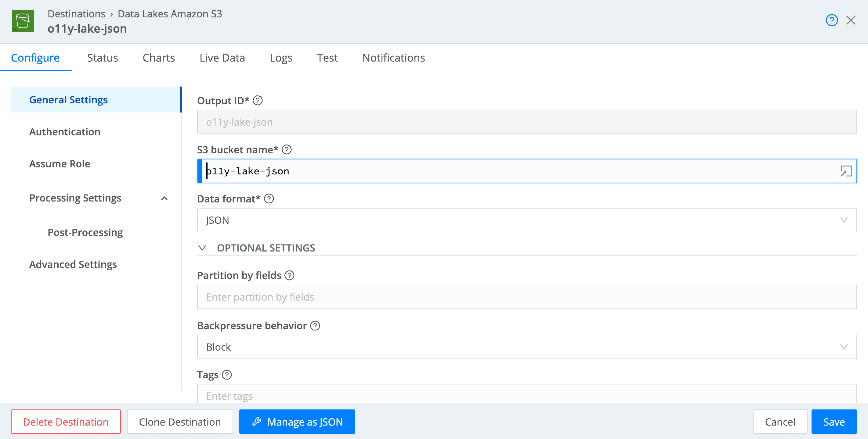Viewport: 868px width, 439px height.
Task: Switch to the Live Data tab
Action: [222, 58]
